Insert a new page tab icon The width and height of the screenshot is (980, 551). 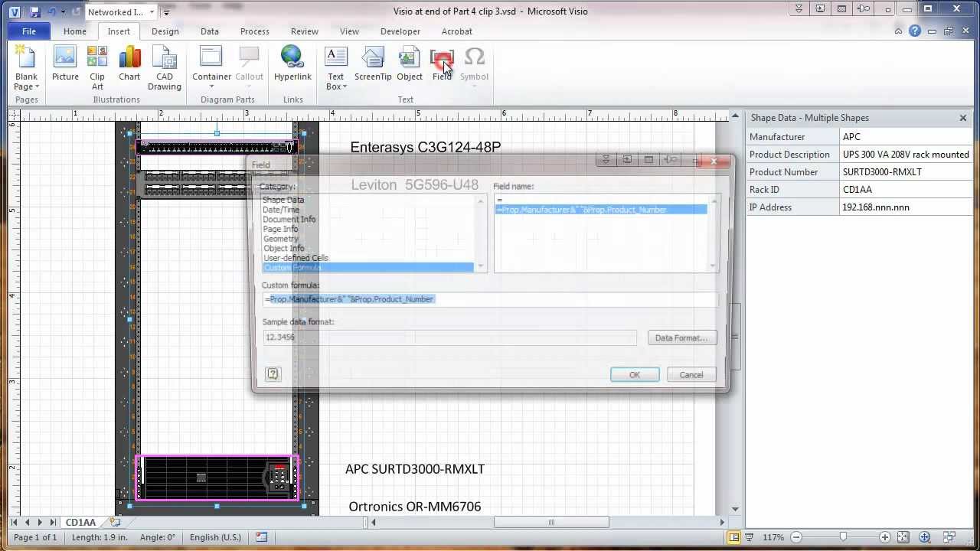tap(114, 522)
